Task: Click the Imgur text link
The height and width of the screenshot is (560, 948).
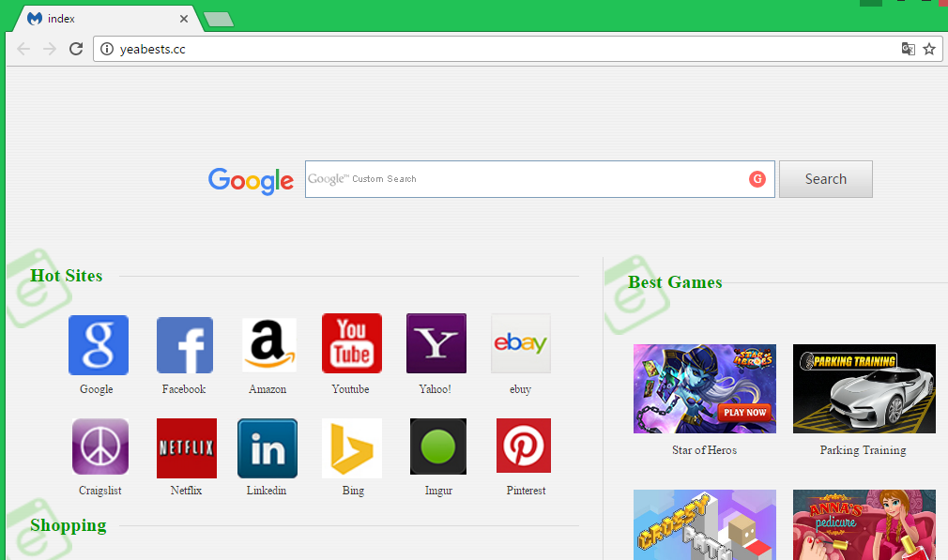Action: pos(439,491)
